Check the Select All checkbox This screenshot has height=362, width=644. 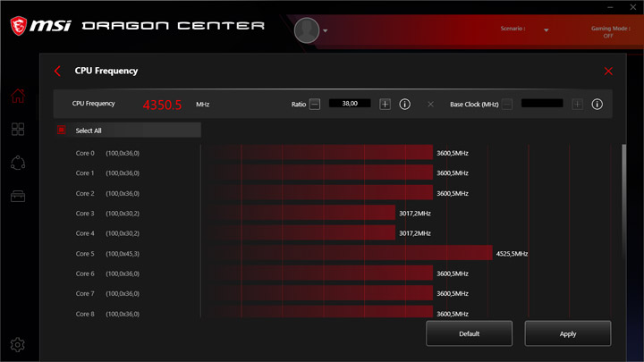[x=61, y=130]
